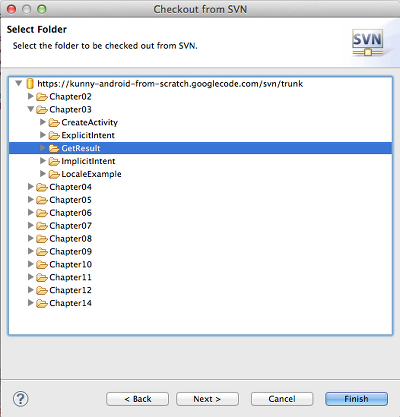Expand the ExplicitIntent folder node
Image resolution: width=400 pixels, height=417 pixels.
tap(42, 135)
